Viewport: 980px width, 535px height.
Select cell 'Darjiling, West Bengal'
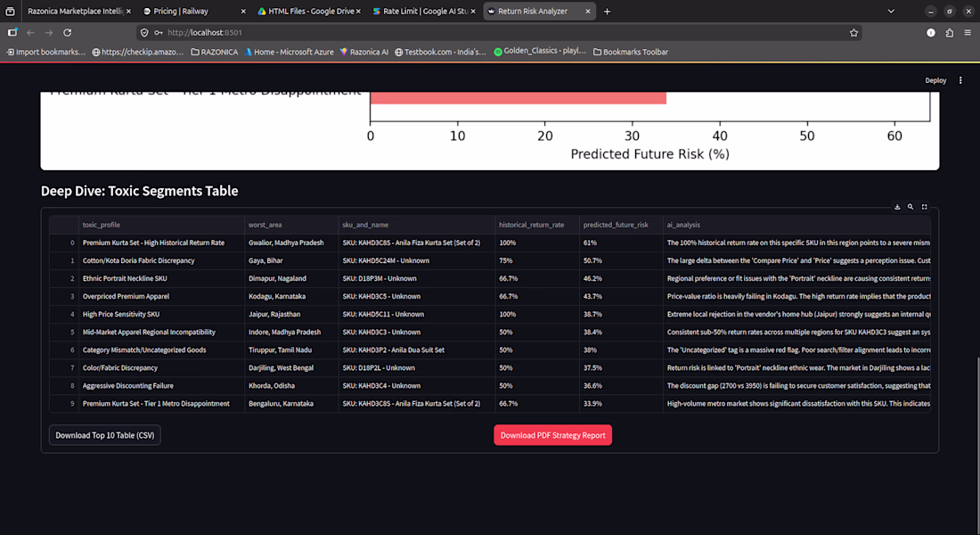[291, 368]
